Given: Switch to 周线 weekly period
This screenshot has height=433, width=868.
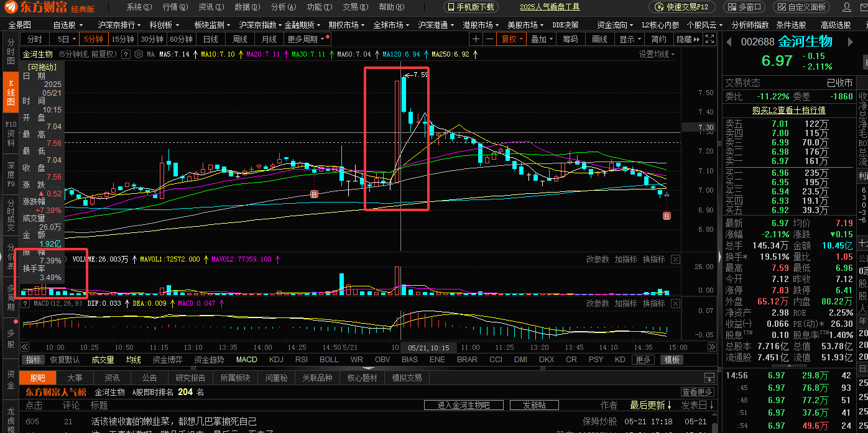Looking at the screenshot, I should 240,39.
